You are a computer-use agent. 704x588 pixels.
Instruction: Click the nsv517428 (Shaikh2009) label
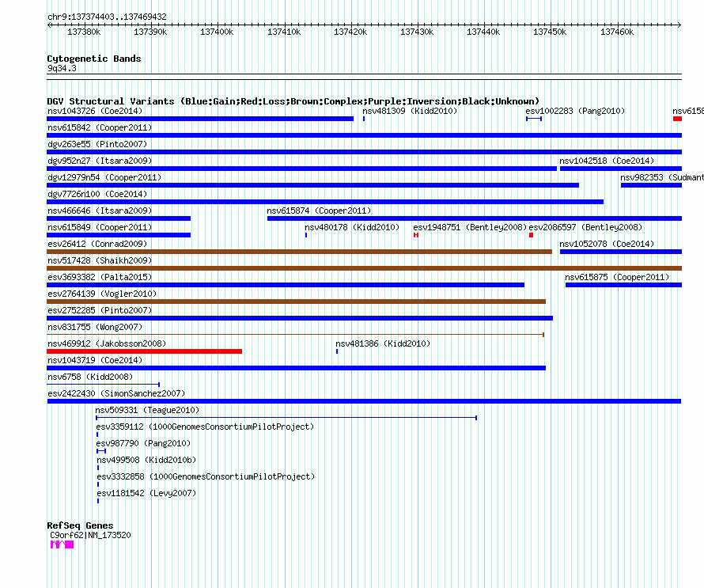tap(100, 260)
